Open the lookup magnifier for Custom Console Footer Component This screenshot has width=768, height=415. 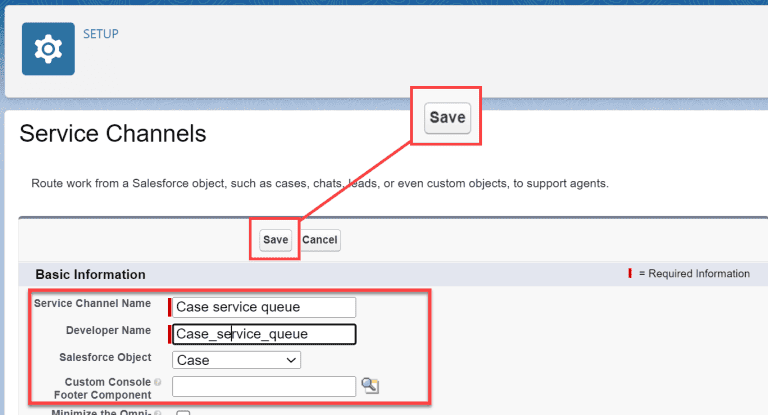click(x=370, y=385)
